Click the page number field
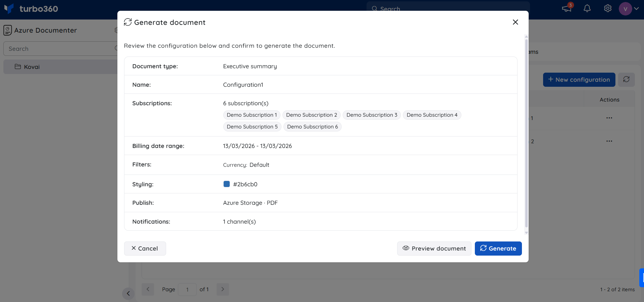Image resolution: width=644 pixels, height=302 pixels. coord(187,289)
